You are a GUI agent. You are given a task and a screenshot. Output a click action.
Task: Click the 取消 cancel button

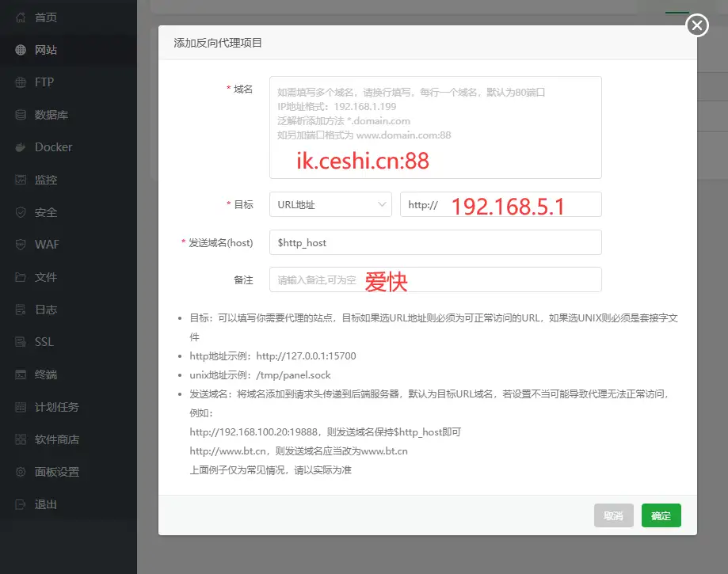[616, 515]
